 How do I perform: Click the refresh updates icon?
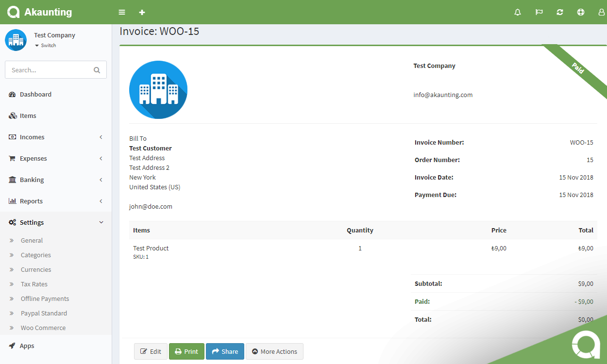[560, 12]
